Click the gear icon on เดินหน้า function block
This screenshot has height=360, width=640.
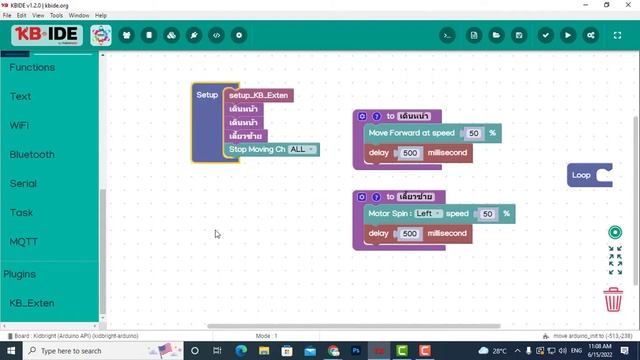(x=362, y=116)
